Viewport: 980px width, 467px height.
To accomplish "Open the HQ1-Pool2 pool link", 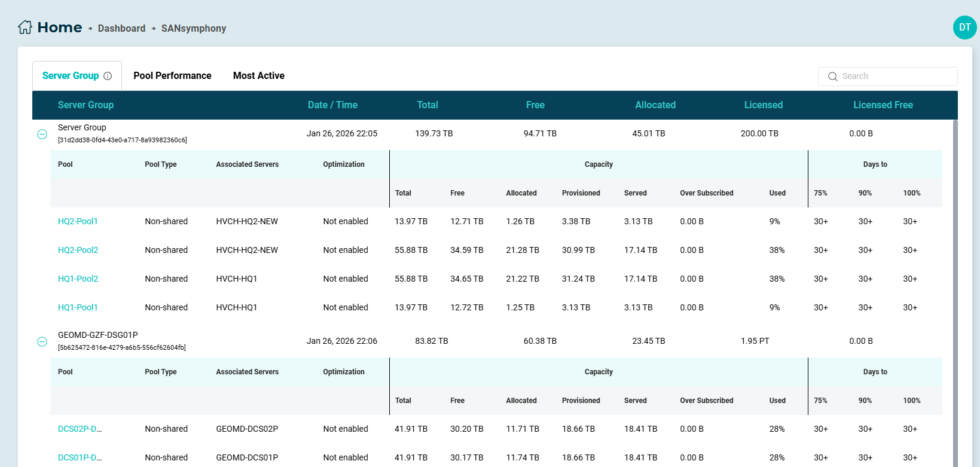I will [78, 279].
